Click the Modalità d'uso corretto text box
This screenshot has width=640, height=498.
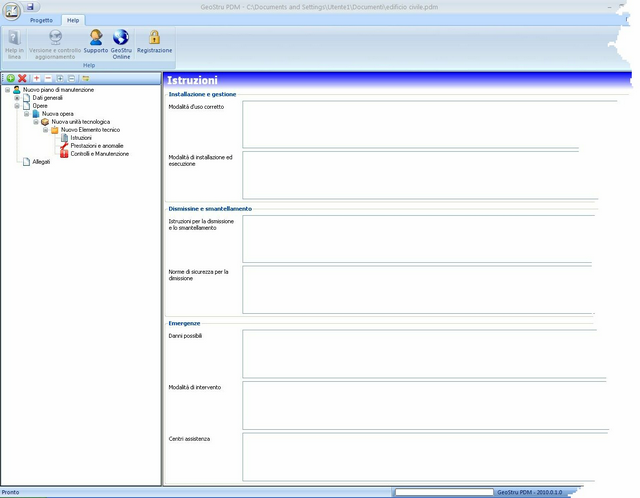tap(411, 124)
